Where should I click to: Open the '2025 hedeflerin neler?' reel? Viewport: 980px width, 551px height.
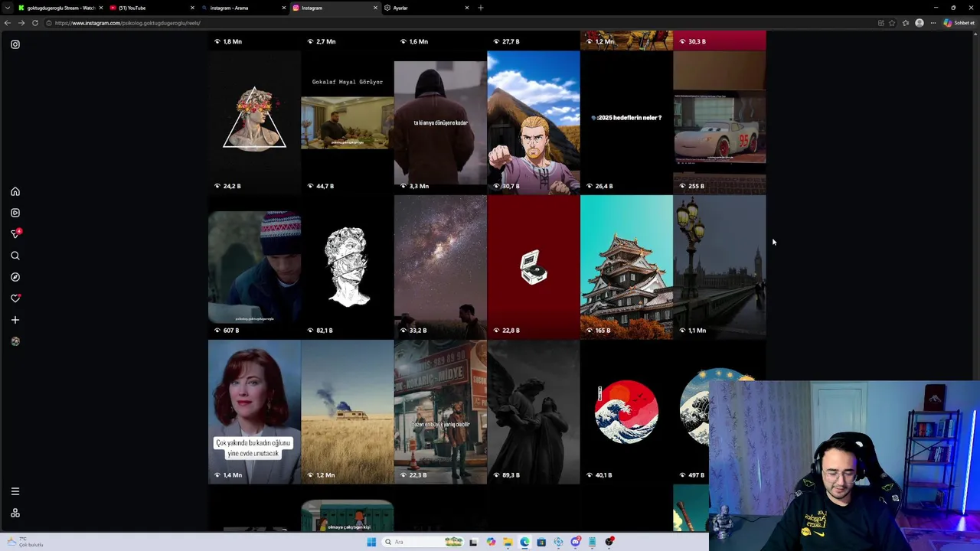point(626,122)
